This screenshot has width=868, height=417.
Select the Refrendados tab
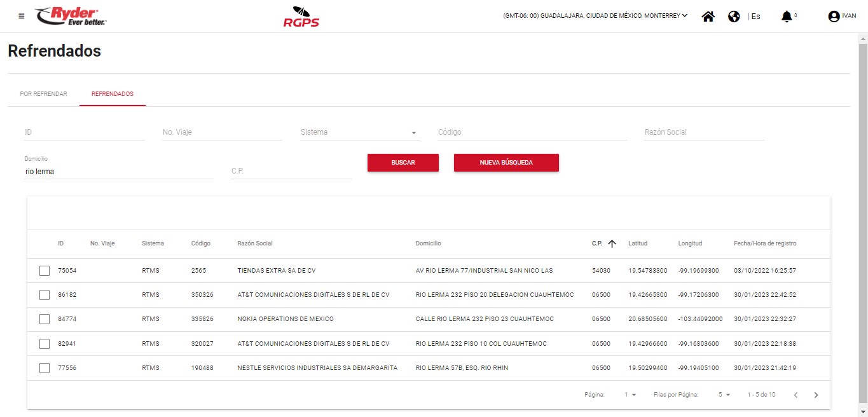click(x=113, y=94)
